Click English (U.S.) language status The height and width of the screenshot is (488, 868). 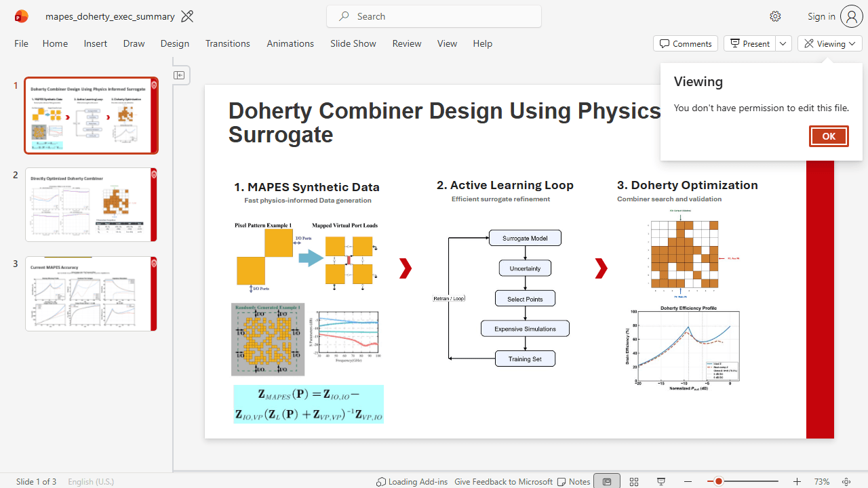[91, 481]
